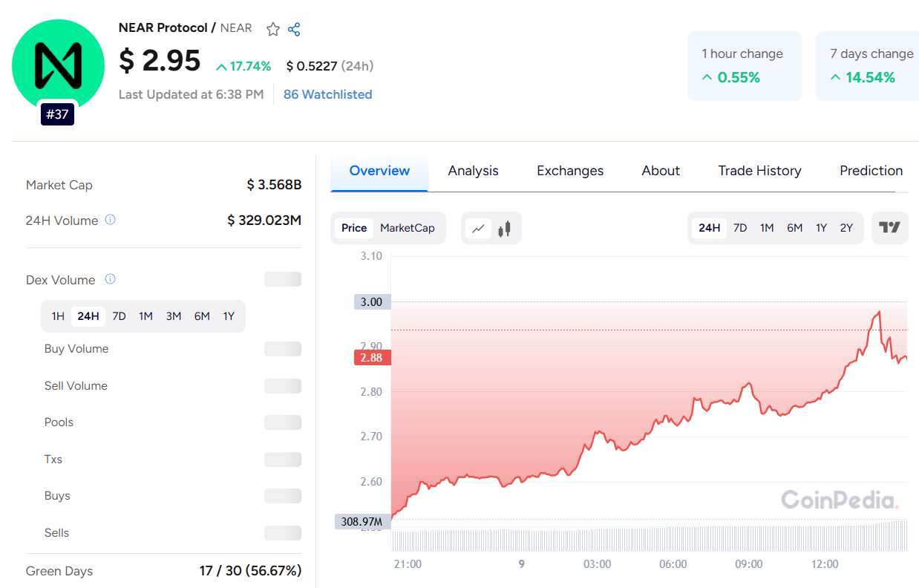Screen dimensions: 919x588
Task: Open the 24H Volume info icon
Action: [x=110, y=220]
